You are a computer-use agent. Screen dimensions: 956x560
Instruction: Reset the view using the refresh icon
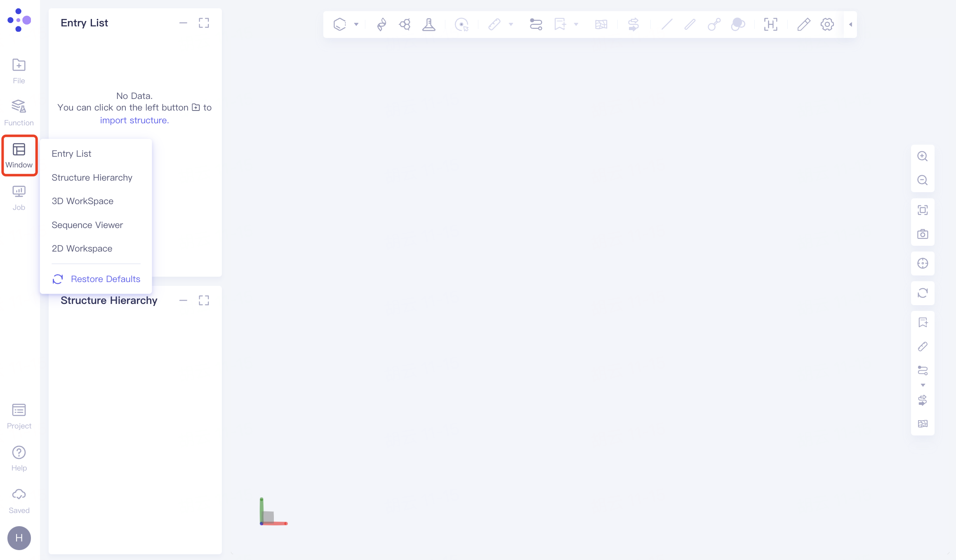pyautogui.click(x=923, y=293)
